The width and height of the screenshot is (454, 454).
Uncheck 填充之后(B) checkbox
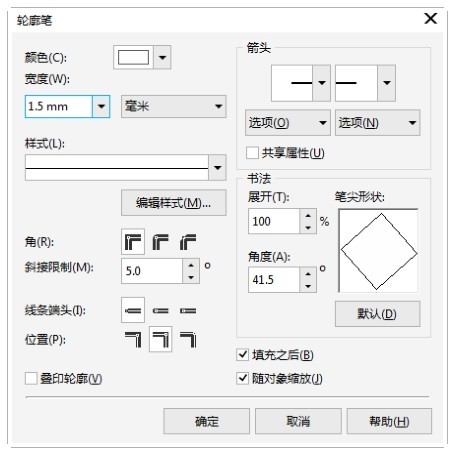click(242, 355)
